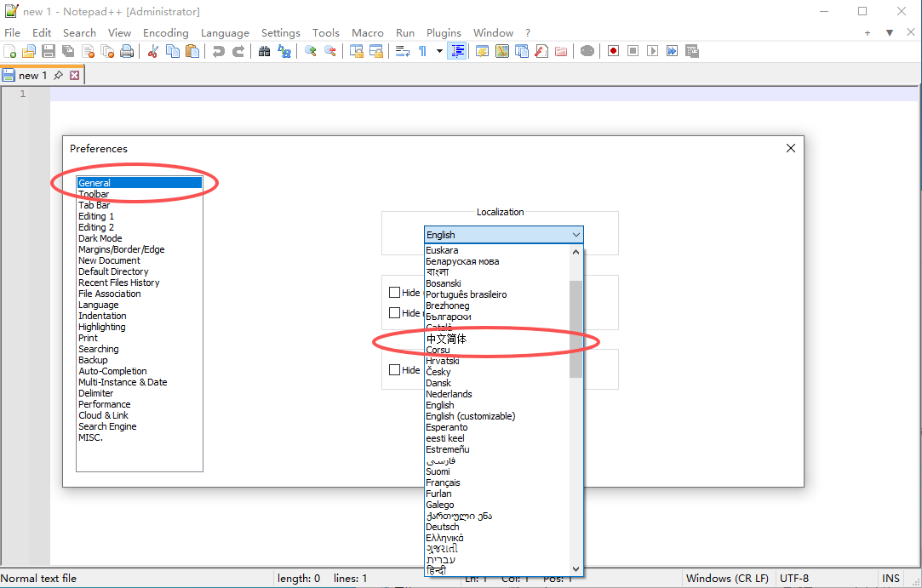Tick the bottom Hide checkbox

[394, 370]
